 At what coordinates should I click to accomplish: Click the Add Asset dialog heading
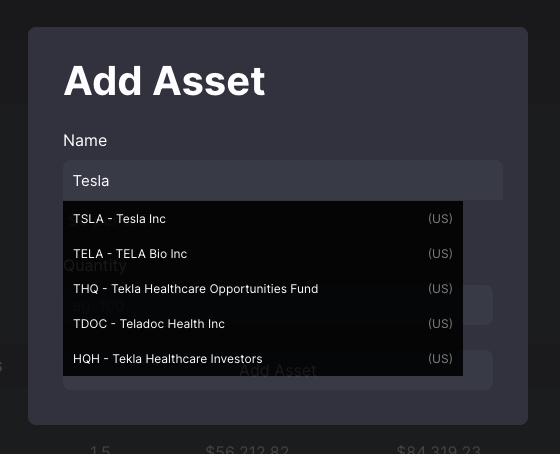[x=164, y=81]
